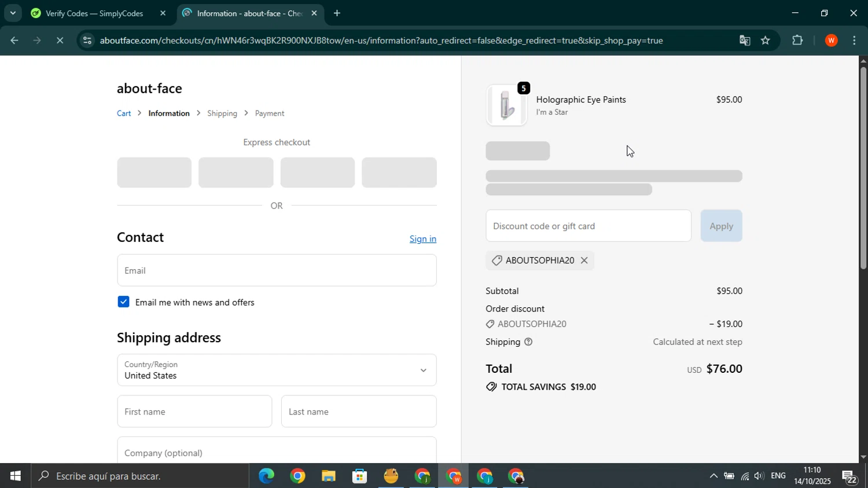
Task: Open Chrome's three-dot menu
Action: pyautogui.click(x=855, y=41)
